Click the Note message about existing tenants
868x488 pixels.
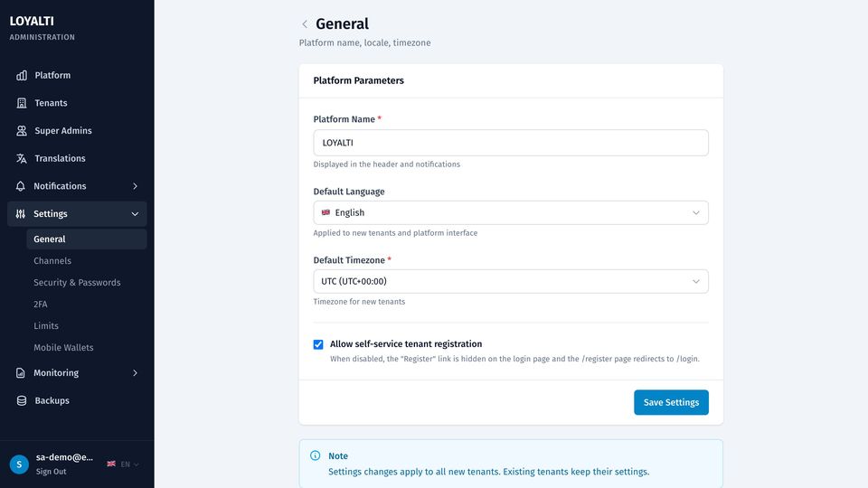[489, 472]
